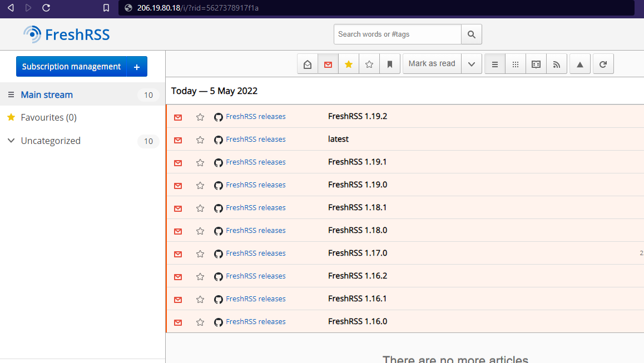Mark the 'latest' article read

click(178, 140)
